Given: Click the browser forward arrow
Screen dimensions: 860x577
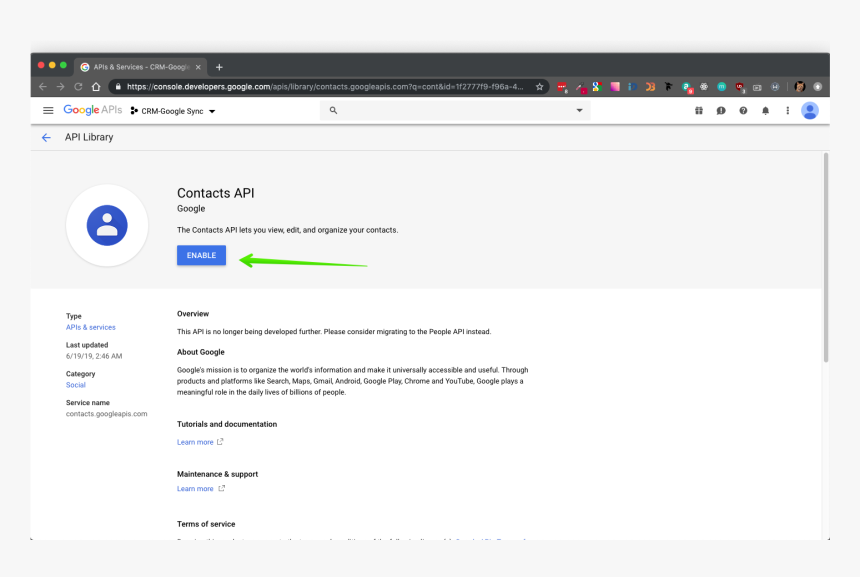Looking at the screenshot, I should tap(60, 87).
